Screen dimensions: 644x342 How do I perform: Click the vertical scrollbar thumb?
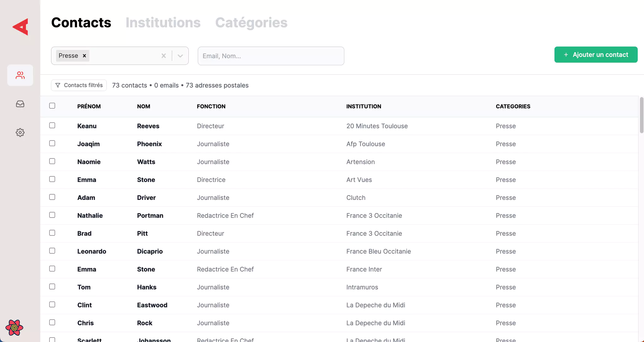[x=641, y=115]
